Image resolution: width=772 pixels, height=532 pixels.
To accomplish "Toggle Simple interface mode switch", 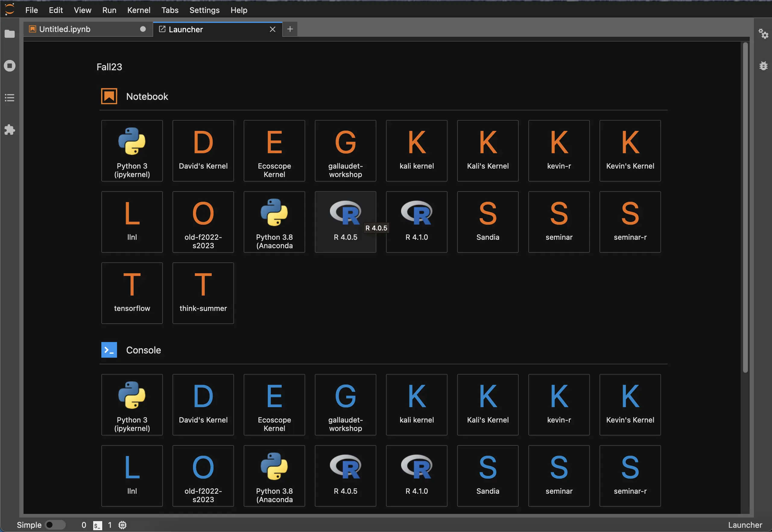I will pos(55,525).
